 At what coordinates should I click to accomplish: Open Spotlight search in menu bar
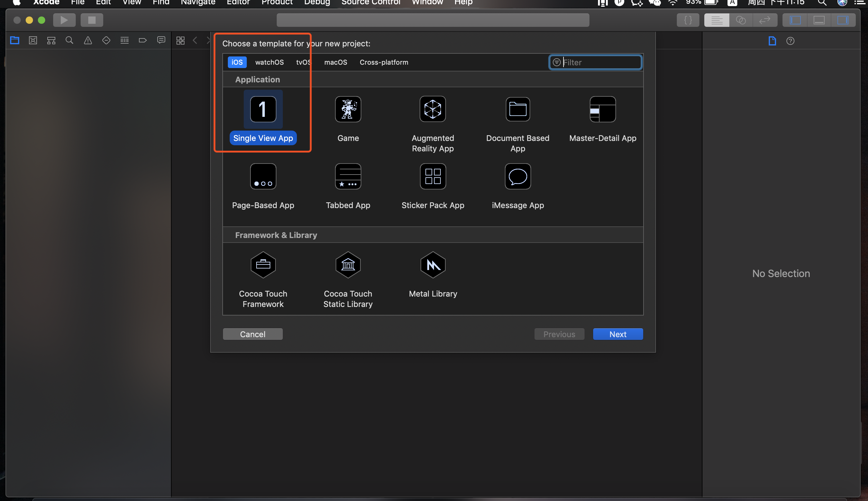[x=822, y=2]
